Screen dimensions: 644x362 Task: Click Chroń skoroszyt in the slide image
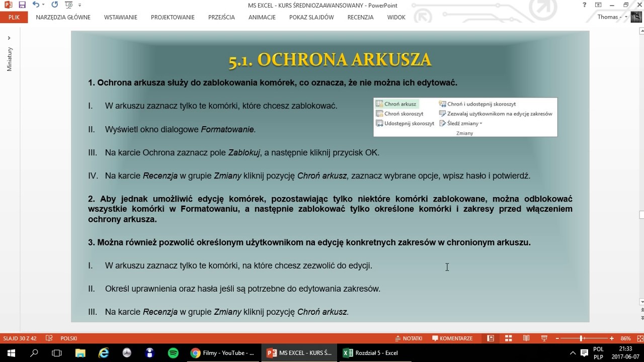[400, 114]
